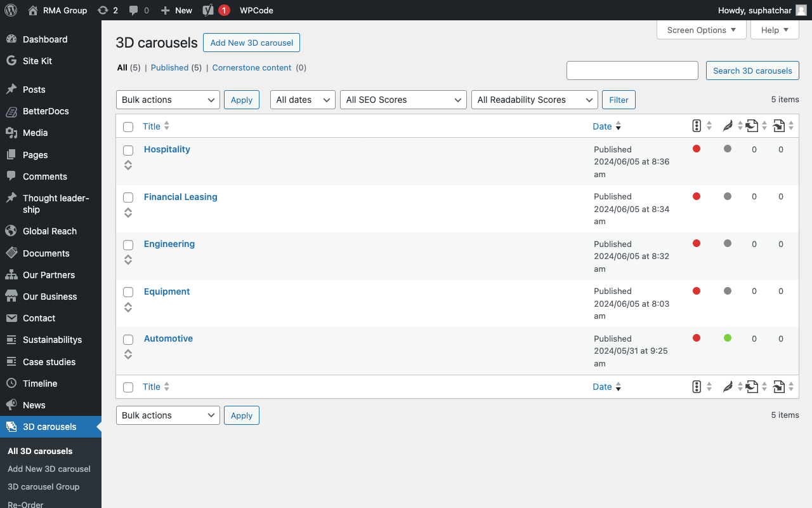Open the top Bulk actions dropdown
This screenshot has height=508, width=812.
point(168,100)
